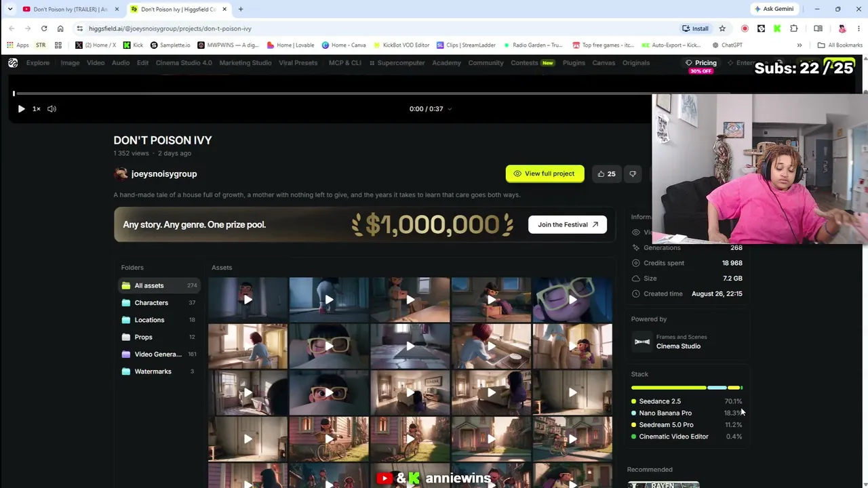Click the Ask Gemini button

pos(774,9)
